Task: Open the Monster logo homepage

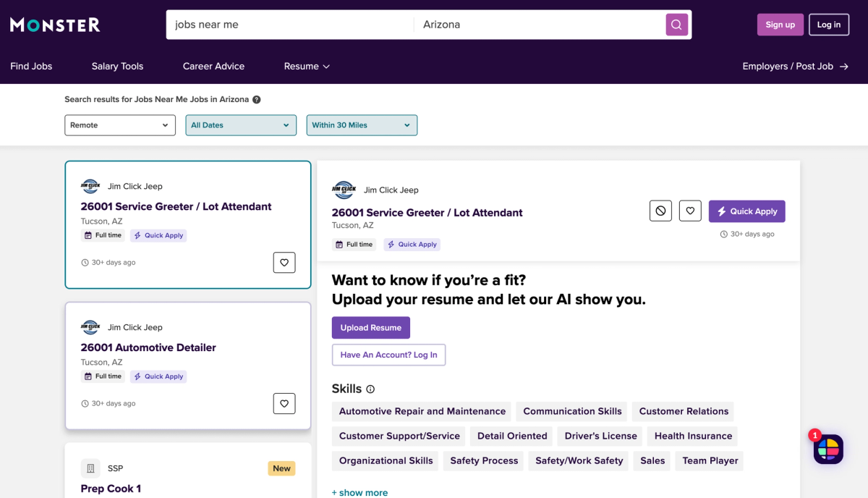Action: click(x=55, y=25)
